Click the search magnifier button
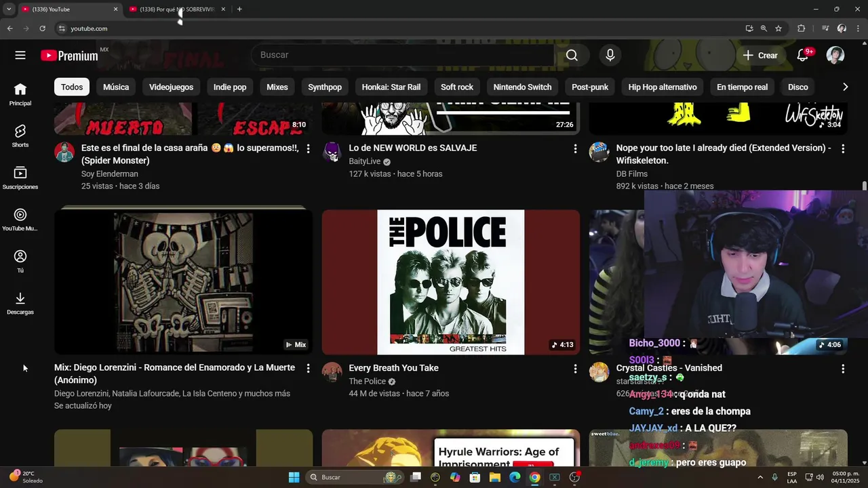This screenshot has width=868, height=488. pos(572,56)
